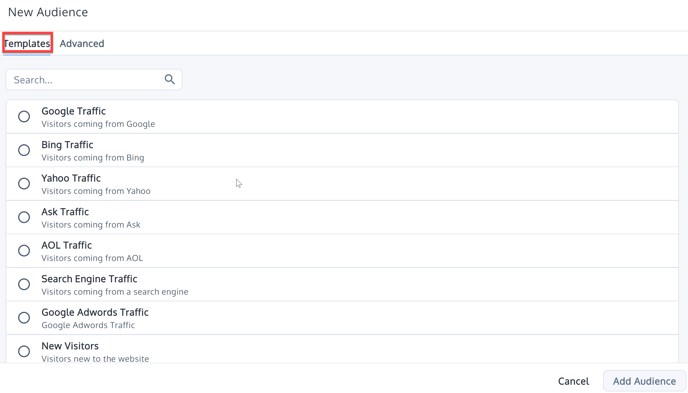688x393 pixels.
Task: Click "Visitors coming from Ask" description
Action: click(x=91, y=225)
